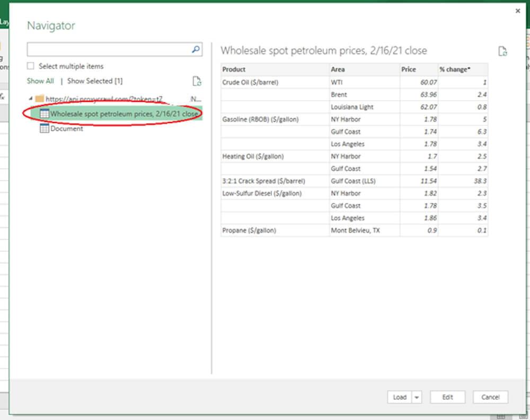Click the folder icon of the URL node
Screen dimensions: 530x420
(39, 99)
